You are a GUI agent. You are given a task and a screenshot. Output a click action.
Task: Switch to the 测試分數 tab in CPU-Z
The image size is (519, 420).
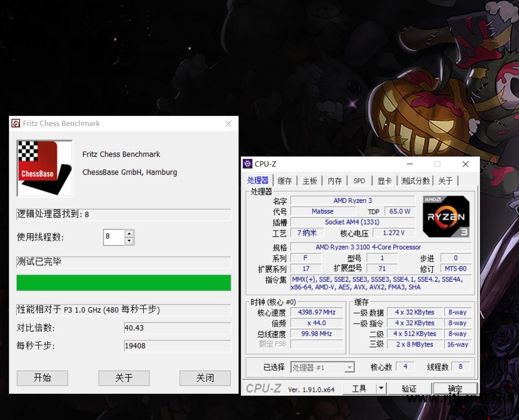415,181
